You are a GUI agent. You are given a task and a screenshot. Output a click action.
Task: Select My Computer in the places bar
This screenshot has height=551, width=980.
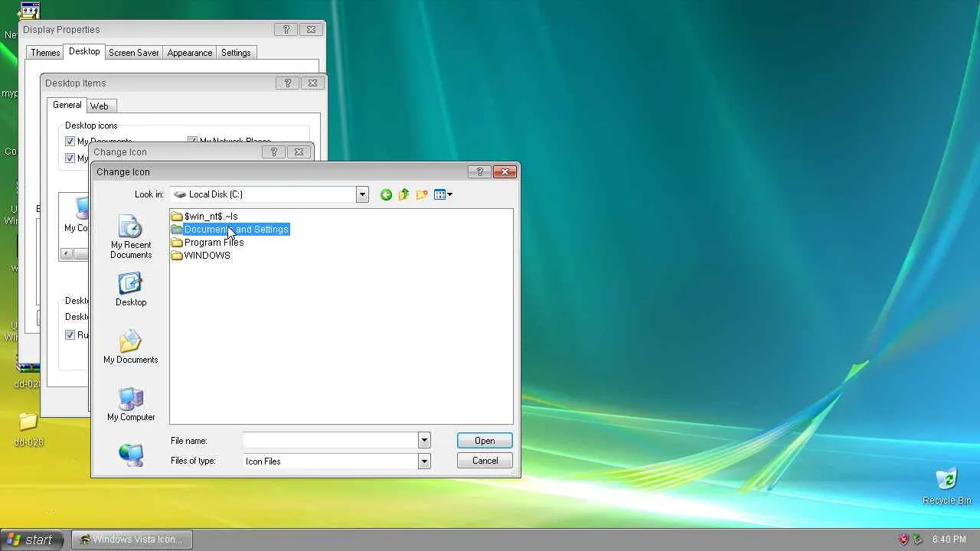point(131,404)
